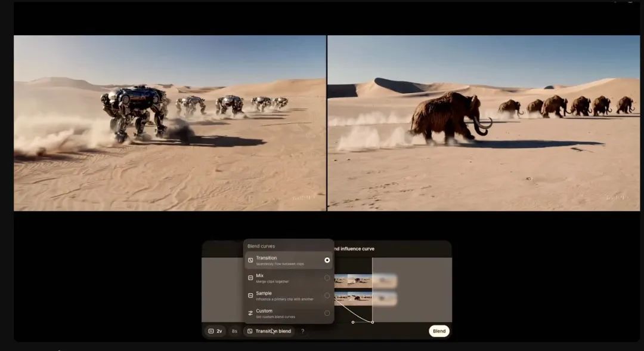Select the Transition radio button
This screenshot has width=644, height=351.
click(327, 260)
